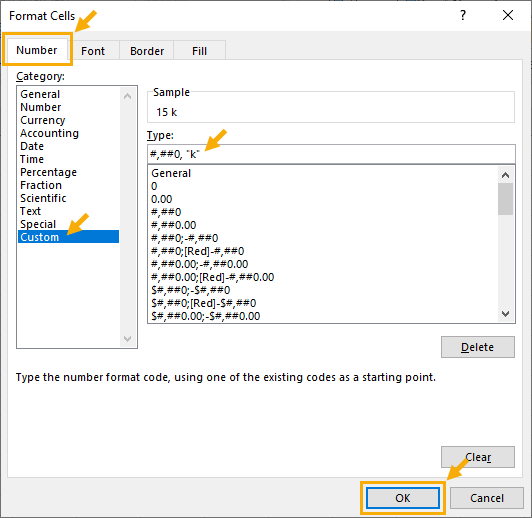Click OK to apply the format

click(403, 498)
